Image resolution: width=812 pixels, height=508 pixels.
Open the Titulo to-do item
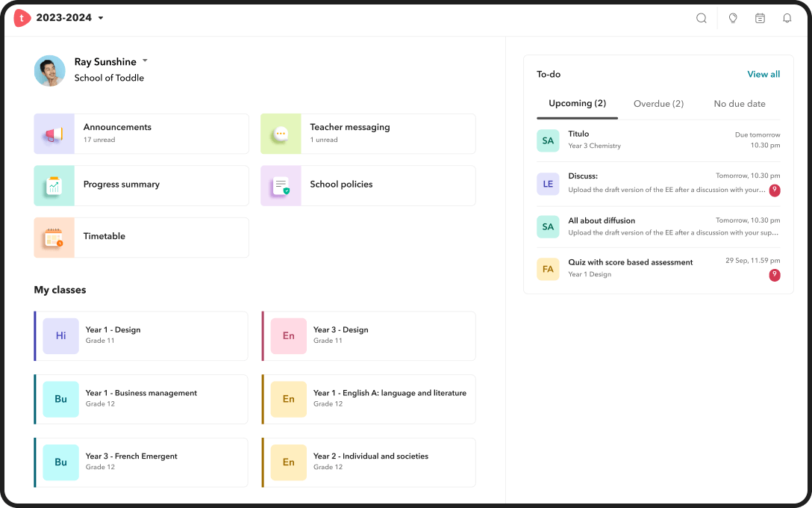point(658,140)
